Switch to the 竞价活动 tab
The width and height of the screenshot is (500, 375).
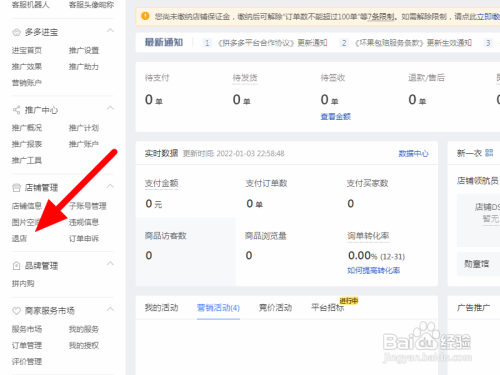point(275,307)
